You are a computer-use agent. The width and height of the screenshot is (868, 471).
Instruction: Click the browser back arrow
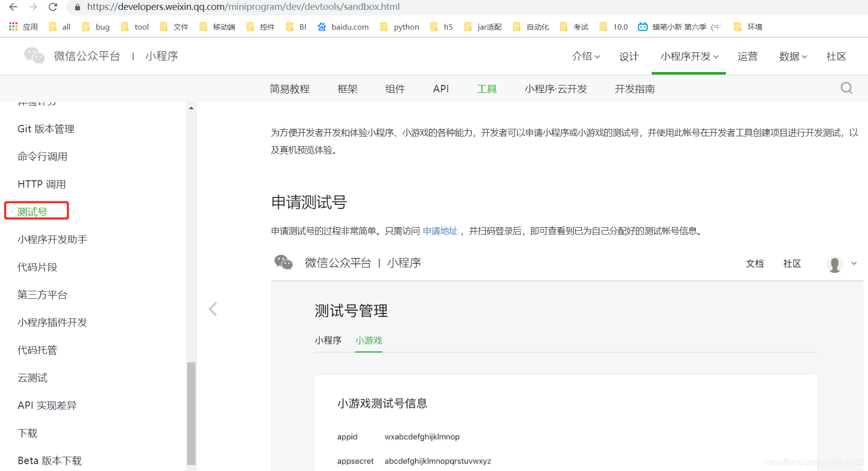[x=13, y=7]
